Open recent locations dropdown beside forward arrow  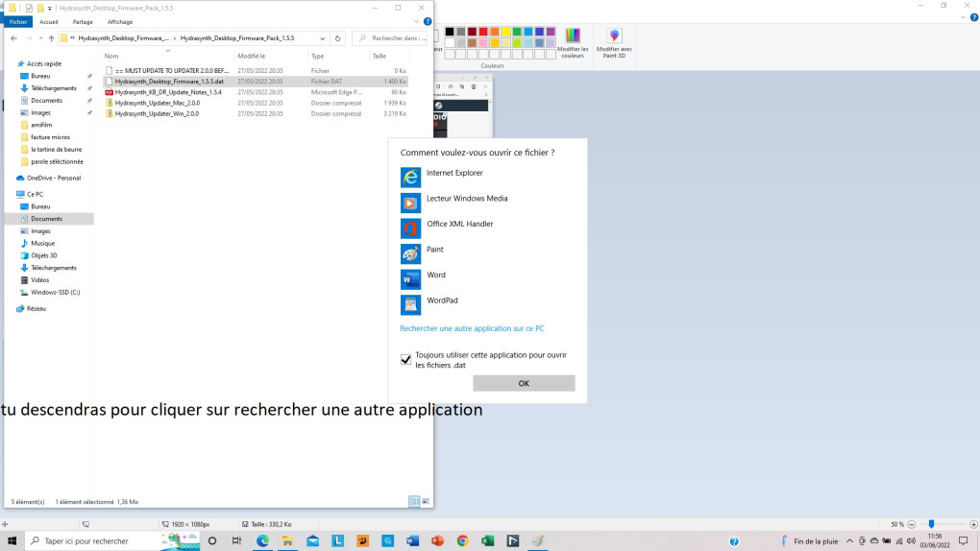point(40,38)
